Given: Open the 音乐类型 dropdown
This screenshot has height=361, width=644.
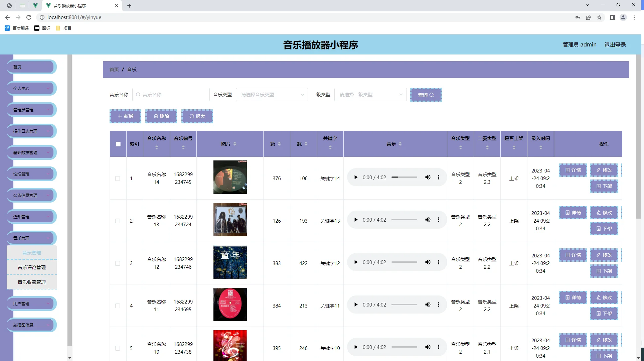Looking at the screenshot, I should coord(271,95).
